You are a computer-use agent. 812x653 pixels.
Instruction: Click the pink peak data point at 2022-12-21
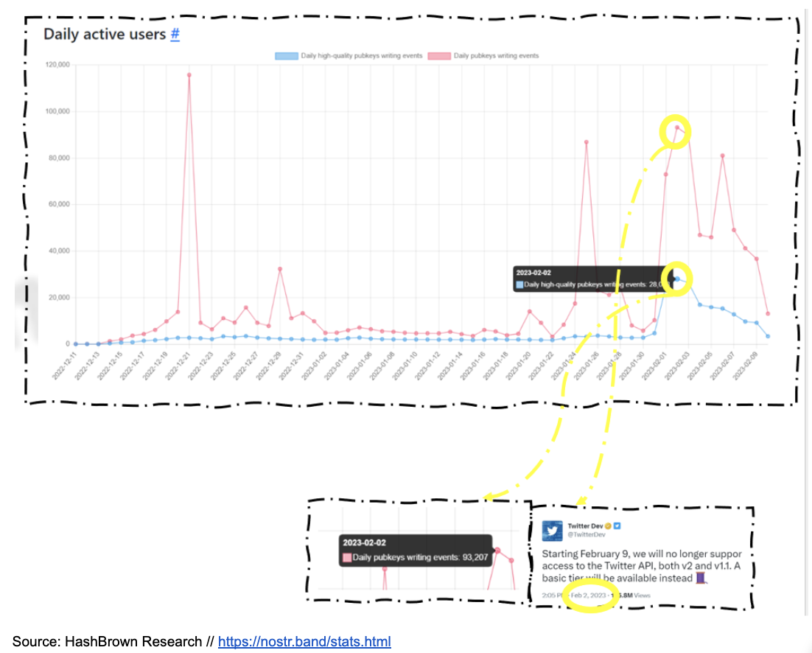(189, 74)
